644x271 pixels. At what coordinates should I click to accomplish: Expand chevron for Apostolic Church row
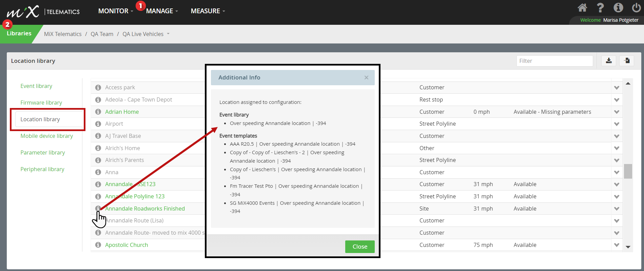[617, 245]
